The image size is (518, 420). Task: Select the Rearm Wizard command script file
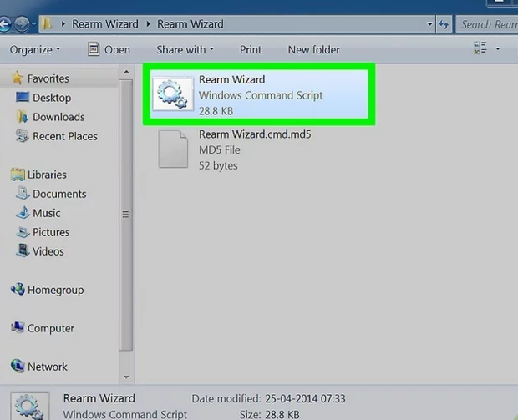coord(259,94)
